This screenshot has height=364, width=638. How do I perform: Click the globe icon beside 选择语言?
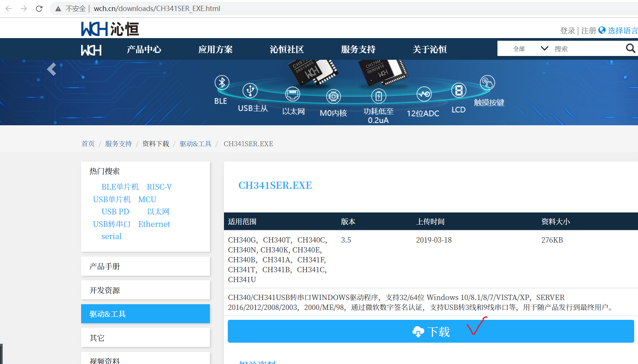point(602,30)
